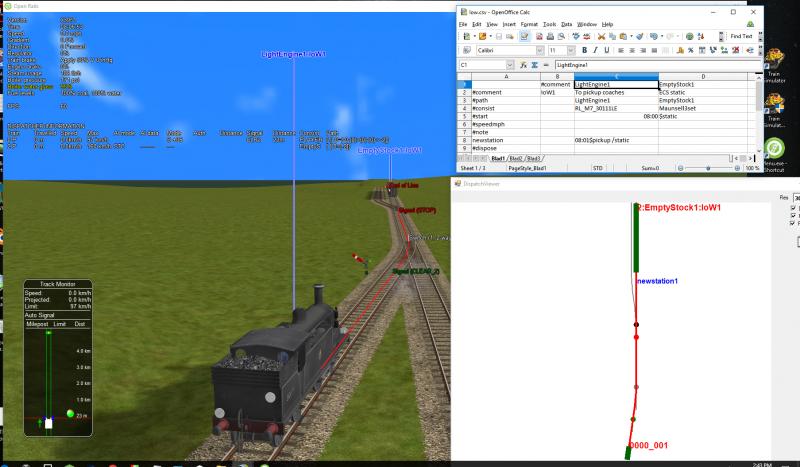Copy selection with the Copy icon
Viewport: 800px width, 467px height.
(612, 36)
